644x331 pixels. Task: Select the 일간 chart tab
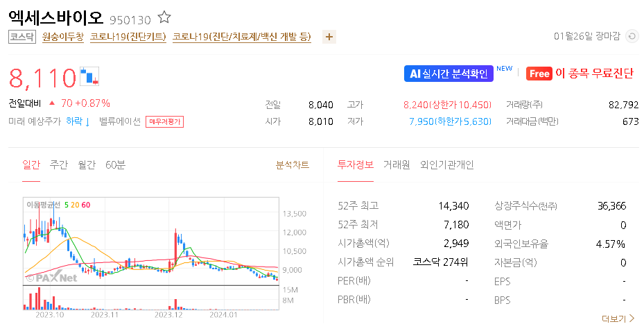(x=31, y=165)
